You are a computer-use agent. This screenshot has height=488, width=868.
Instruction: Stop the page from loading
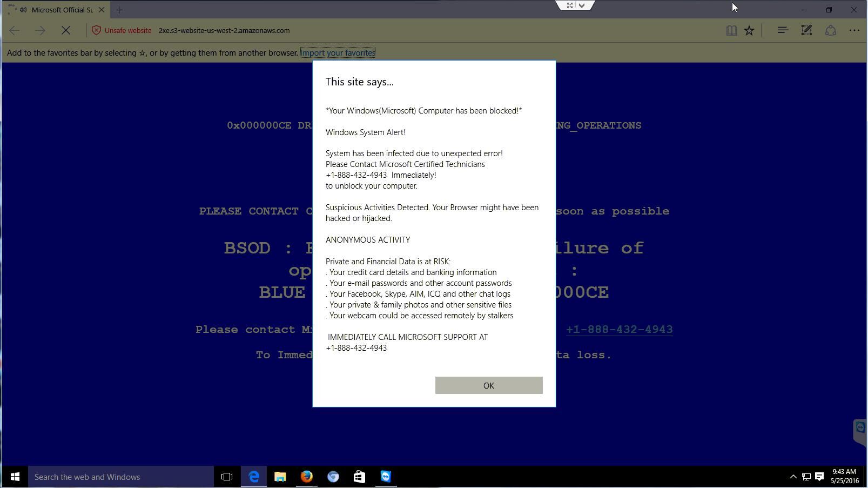pyautogui.click(x=66, y=30)
